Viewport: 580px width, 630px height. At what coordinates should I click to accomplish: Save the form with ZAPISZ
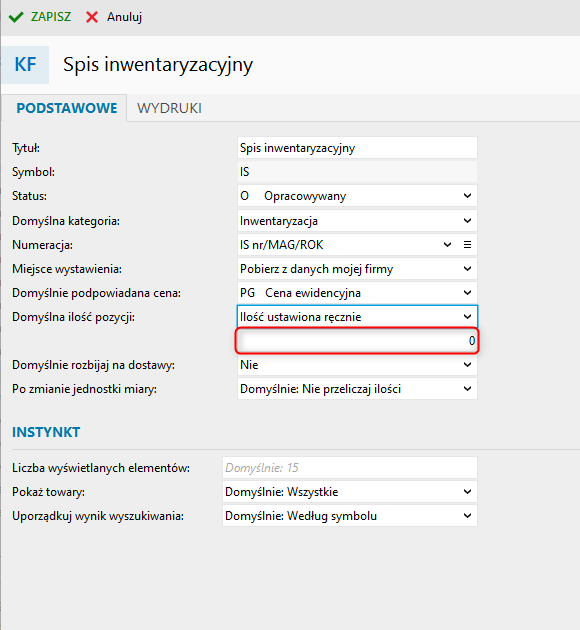tap(40, 17)
